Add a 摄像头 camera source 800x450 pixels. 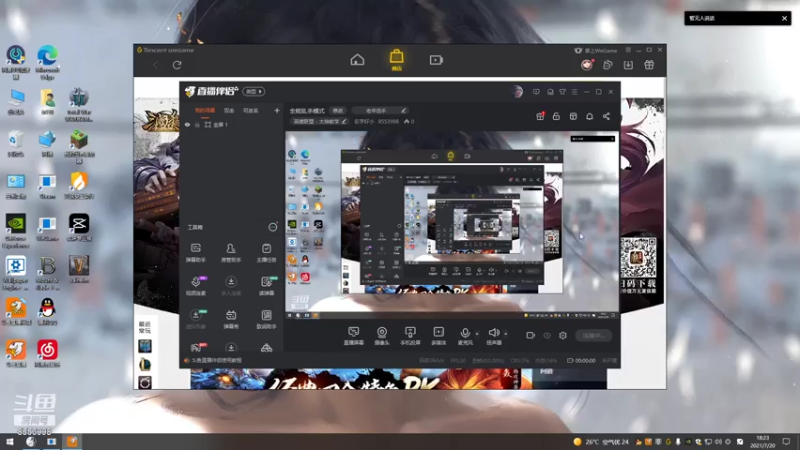pos(382,336)
